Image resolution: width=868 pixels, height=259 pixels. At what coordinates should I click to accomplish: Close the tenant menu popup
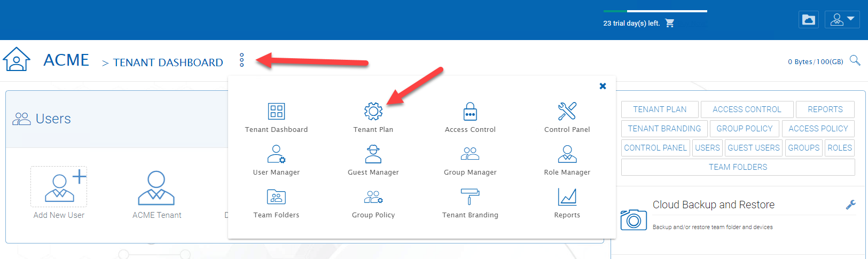coord(603,86)
